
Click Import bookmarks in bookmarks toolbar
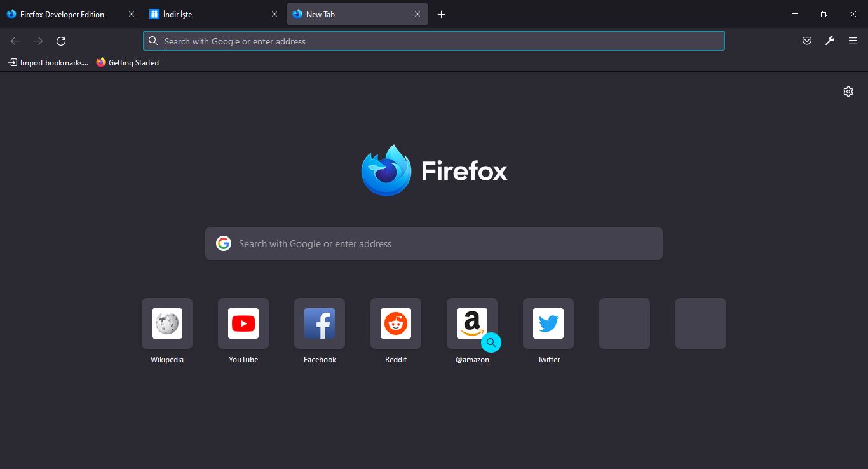48,63
